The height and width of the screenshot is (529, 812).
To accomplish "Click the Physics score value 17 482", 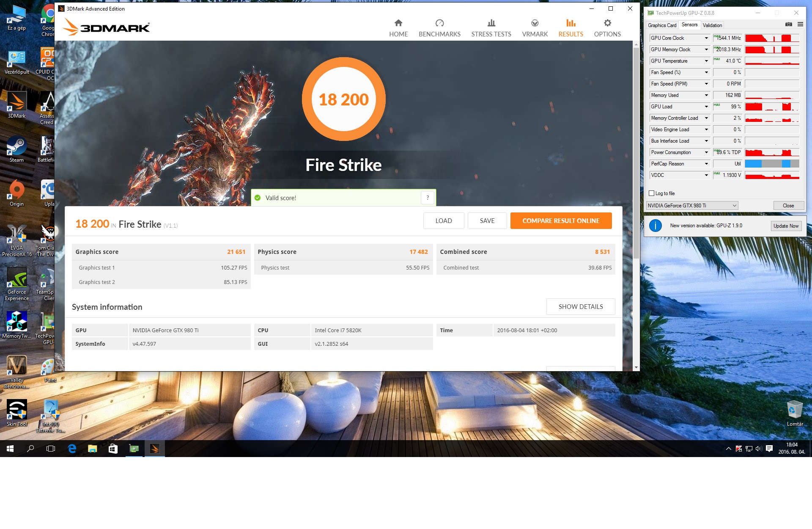I will [418, 252].
